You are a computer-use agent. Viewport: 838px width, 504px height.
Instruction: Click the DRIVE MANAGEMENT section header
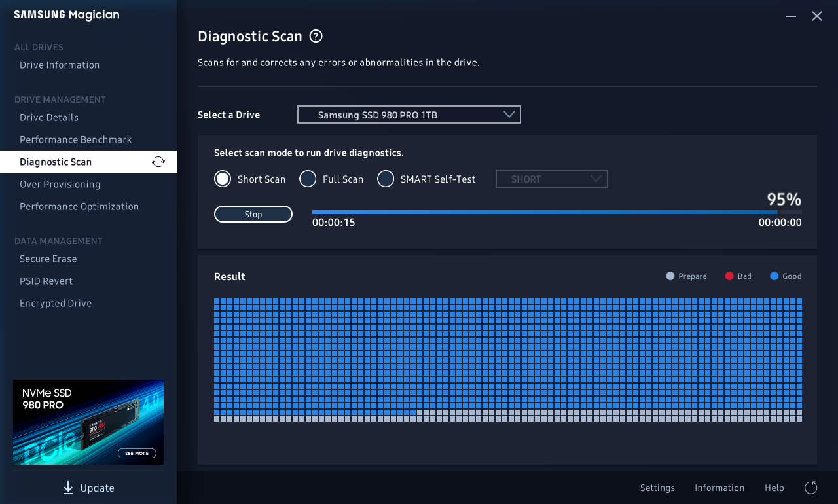tap(60, 99)
